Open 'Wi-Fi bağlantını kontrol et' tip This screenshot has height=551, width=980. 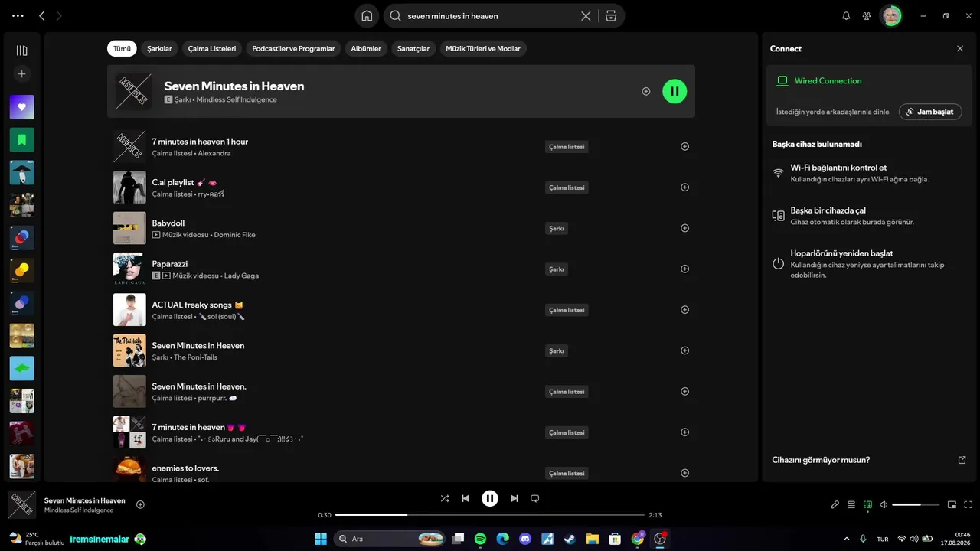[868, 173]
